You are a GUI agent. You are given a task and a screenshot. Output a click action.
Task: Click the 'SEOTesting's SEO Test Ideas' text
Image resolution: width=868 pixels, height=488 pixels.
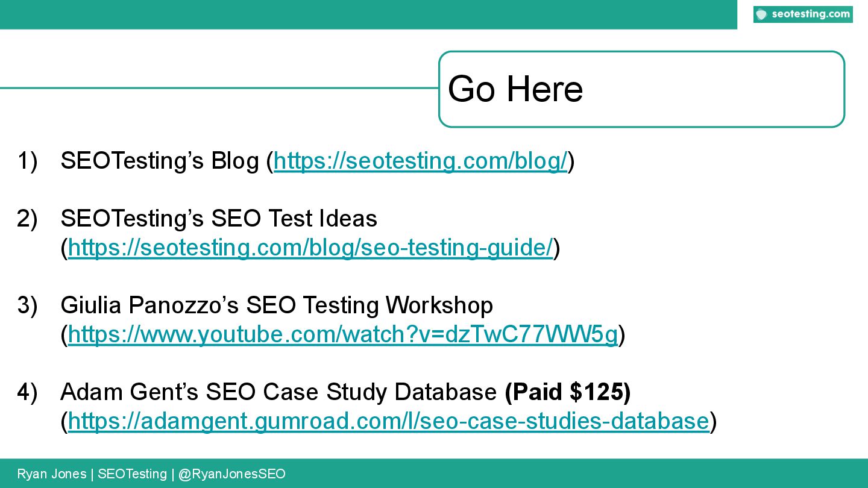point(218,218)
